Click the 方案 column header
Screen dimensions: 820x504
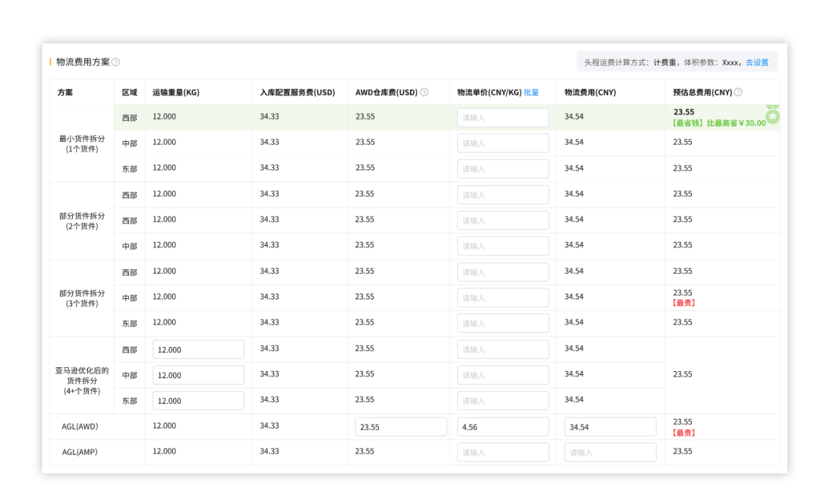pos(65,93)
